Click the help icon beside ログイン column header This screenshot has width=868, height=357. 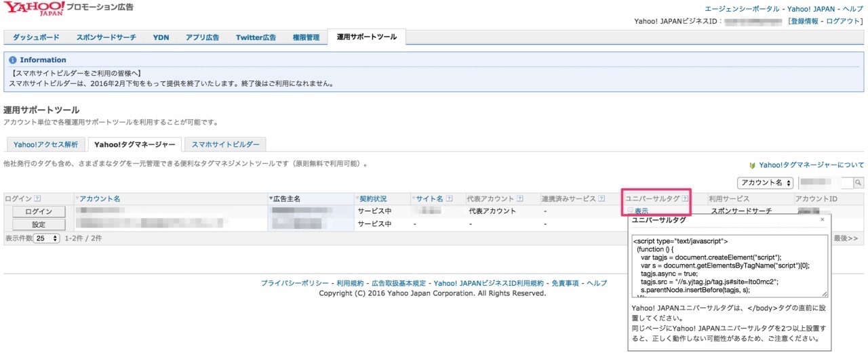coord(37,198)
